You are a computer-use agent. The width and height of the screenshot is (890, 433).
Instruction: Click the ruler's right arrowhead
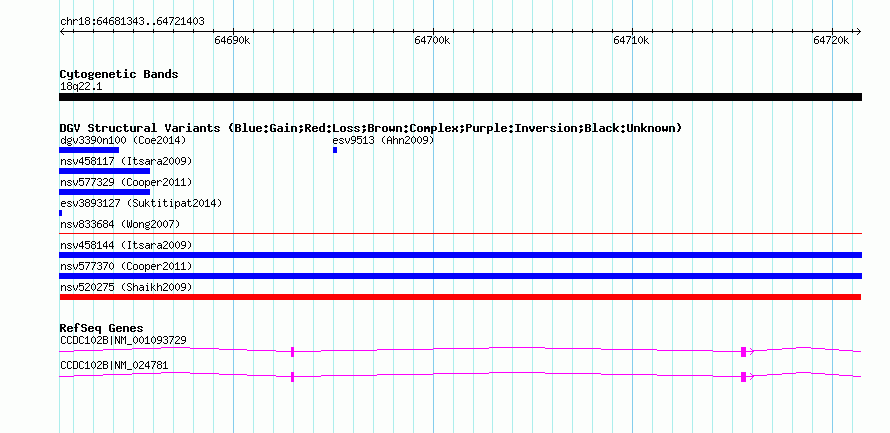tap(859, 31)
